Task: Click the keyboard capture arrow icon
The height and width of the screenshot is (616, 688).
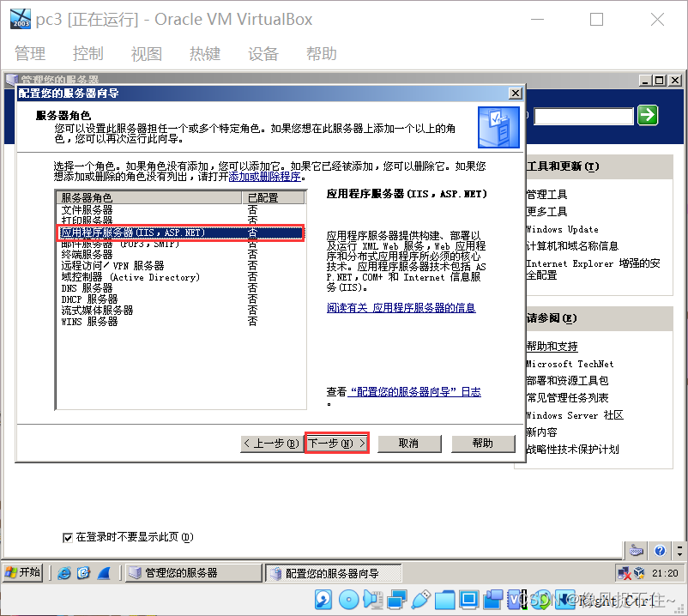Action: [x=565, y=600]
